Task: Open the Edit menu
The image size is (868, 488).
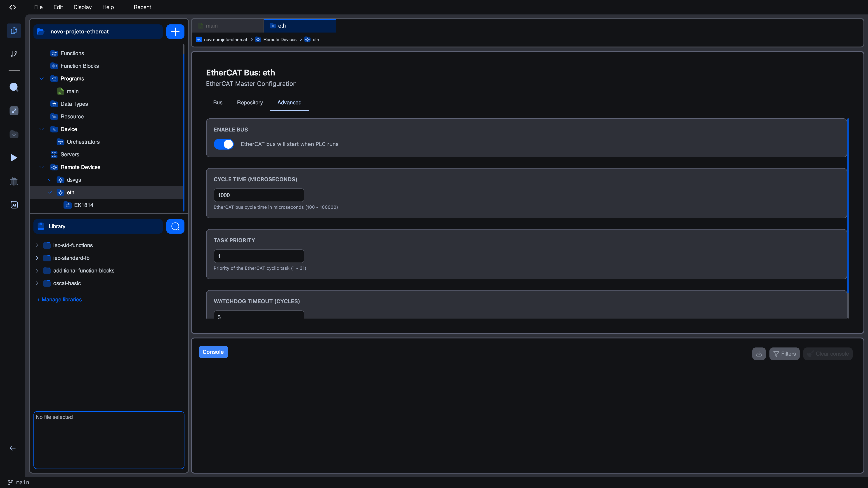Action: (x=58, y=7)
